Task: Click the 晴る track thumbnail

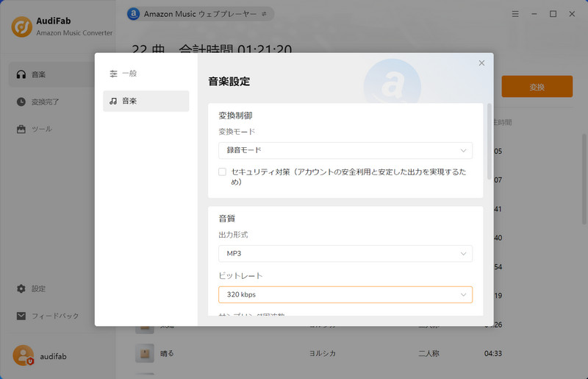Action: coord(145,353)
